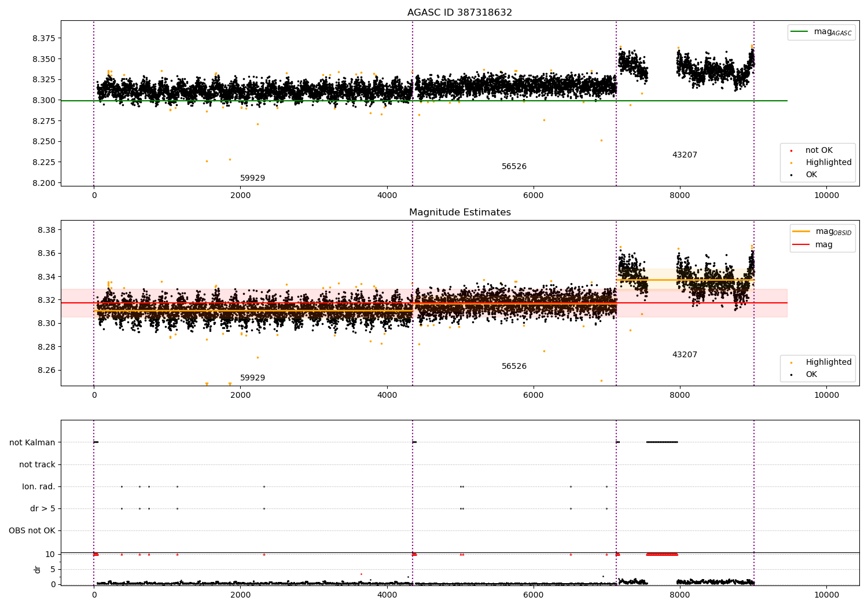
Task: Click the 'dr > 5' axis label
Action: click(x=43, y=509)
